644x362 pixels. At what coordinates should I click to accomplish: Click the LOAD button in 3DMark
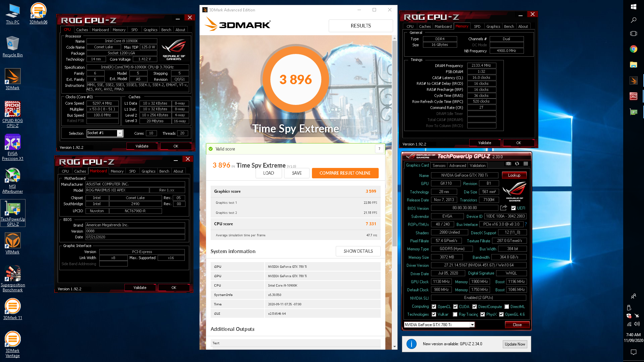269,173
